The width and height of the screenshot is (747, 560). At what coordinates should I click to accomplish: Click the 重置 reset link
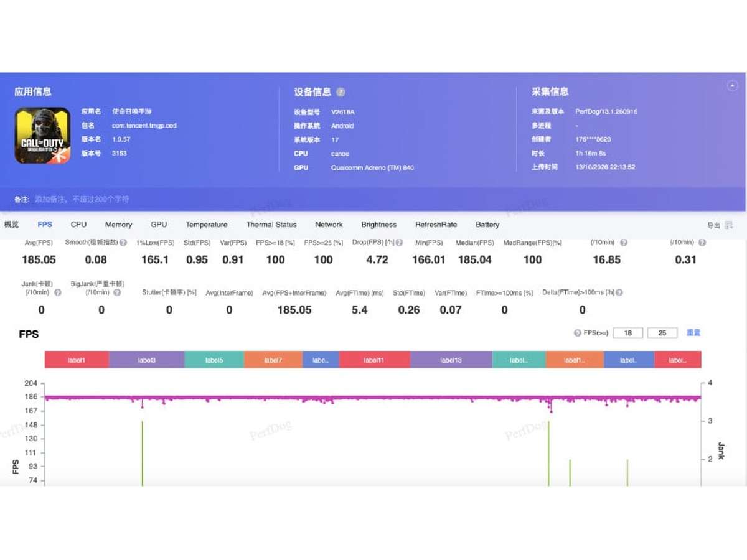(x=693, y=333)
